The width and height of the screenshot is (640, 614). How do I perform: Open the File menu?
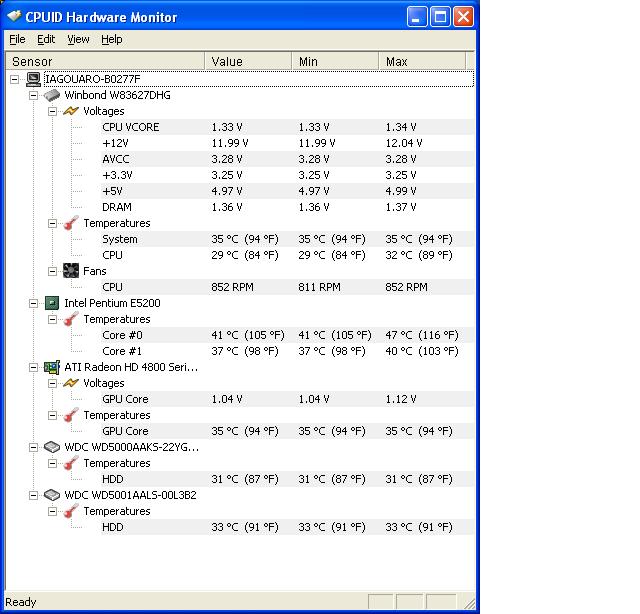[17, 39]
